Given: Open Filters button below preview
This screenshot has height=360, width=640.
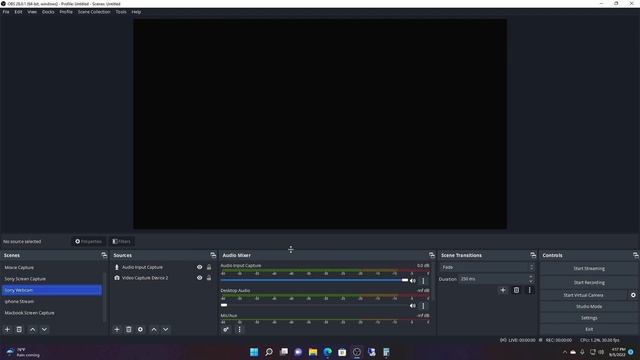Looking at the screenshot, I should pyautogui.click(x=122, y=242).
